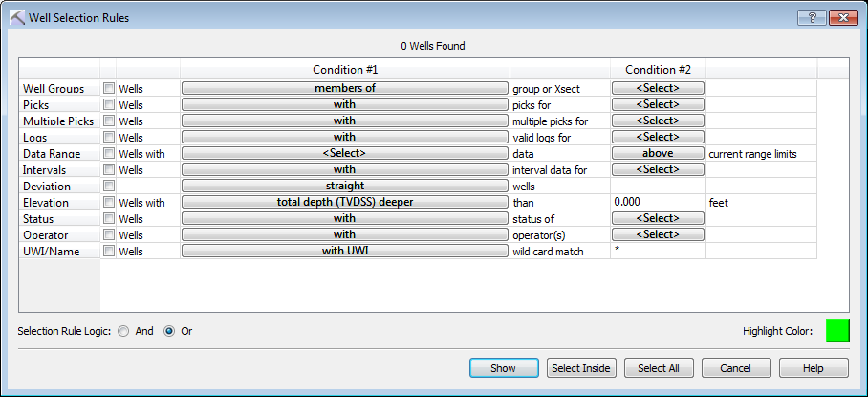
Task: Select the And logic radio button
Action: point(124,331)
